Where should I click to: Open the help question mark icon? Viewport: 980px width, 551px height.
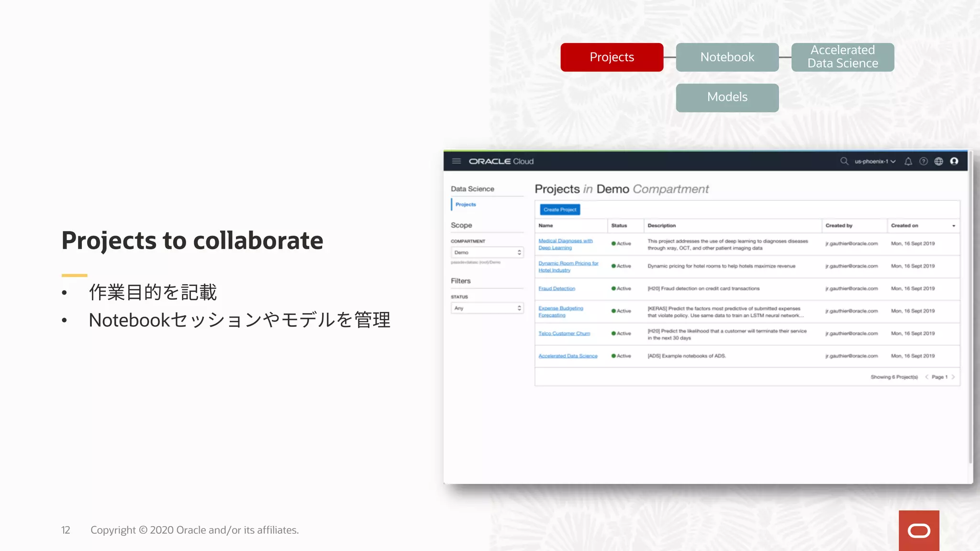tap(924, 161)
